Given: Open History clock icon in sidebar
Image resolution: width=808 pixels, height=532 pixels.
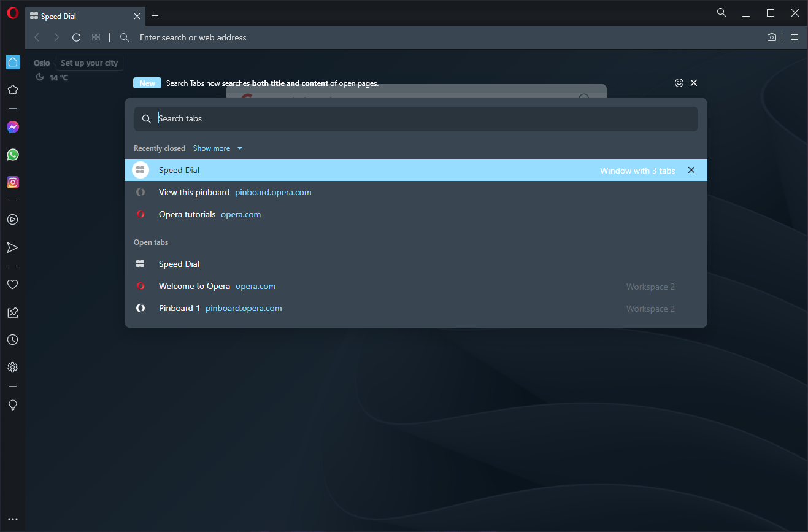Looking at the screenshot, I should (12, 340).
